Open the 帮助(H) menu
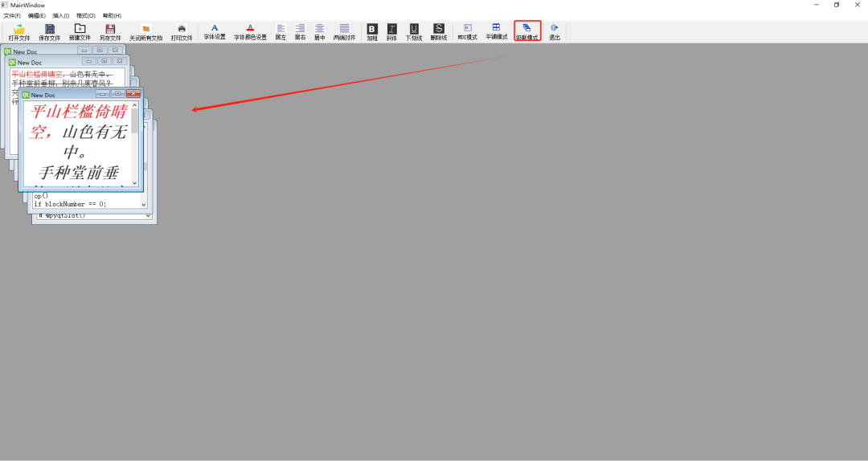This screenshot has height=461, width=868. [112, 15]
